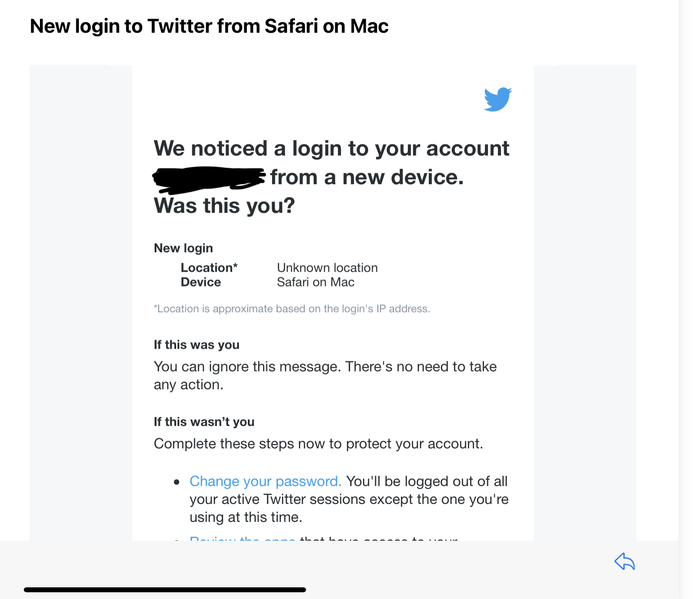Click the partially visible "Review the apps" link
The image size is (700, 599).
[242, 538]
